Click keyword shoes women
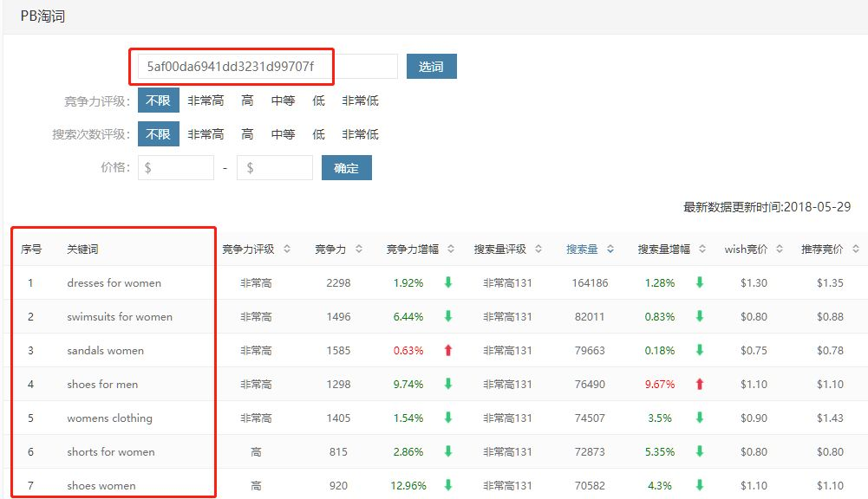 [x=101, y=485]
